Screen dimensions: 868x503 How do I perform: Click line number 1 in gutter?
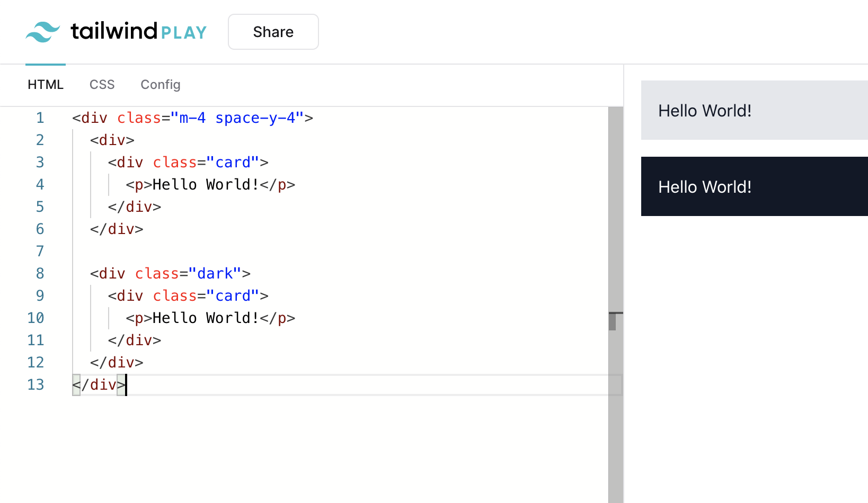pyautogui.click(x=40, y=118)
